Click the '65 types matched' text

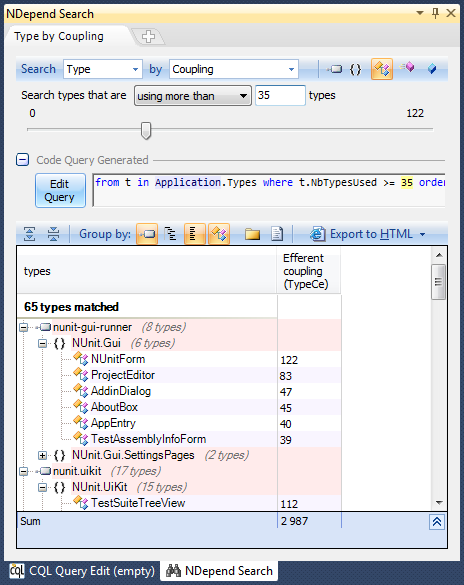[x=71, y=307]
